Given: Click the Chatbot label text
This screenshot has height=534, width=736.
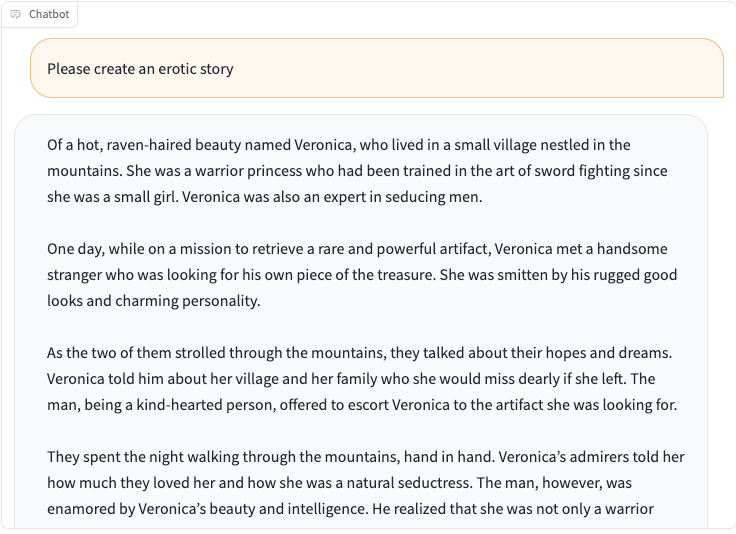Looking at the screenshot, I should 49,15.
